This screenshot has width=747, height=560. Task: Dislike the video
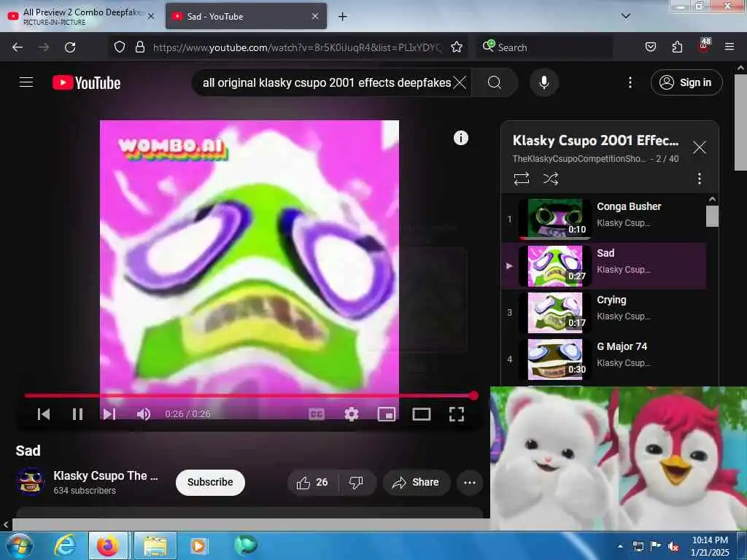click(x=356, y=483)
